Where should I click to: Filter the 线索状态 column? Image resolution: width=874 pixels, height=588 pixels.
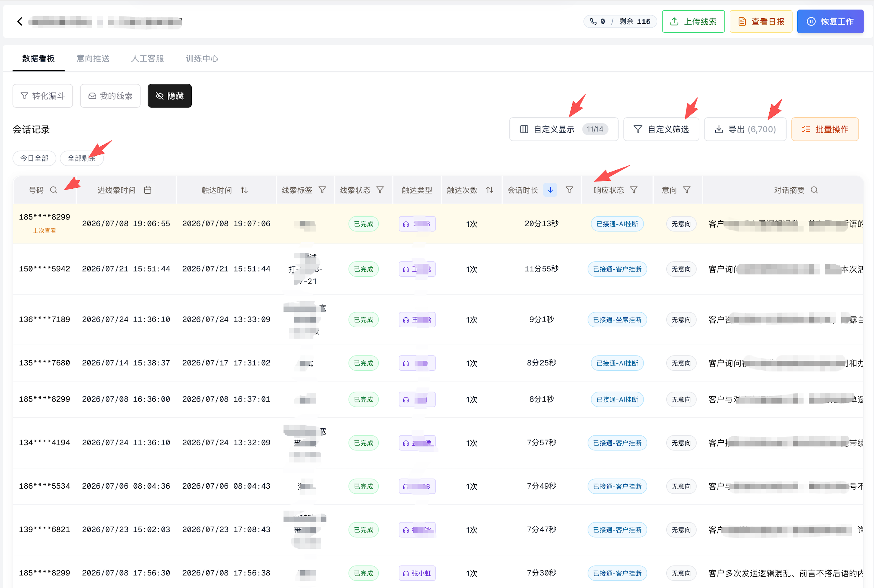click(380, 190)
